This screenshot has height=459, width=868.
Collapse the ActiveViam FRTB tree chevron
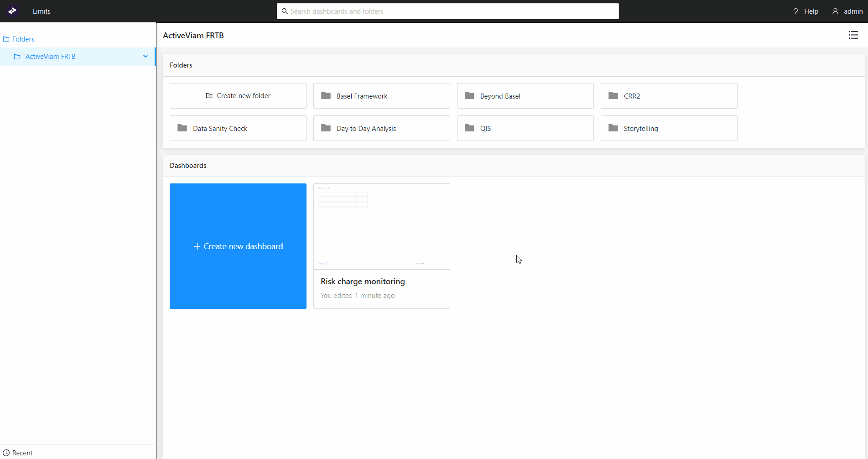pos(146,57)
